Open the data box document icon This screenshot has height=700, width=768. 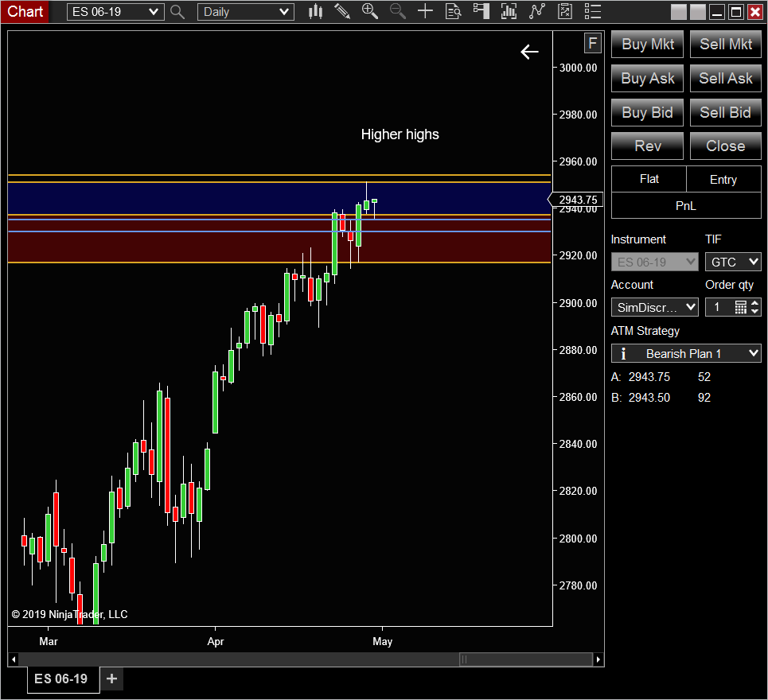(x=453, y=12)
